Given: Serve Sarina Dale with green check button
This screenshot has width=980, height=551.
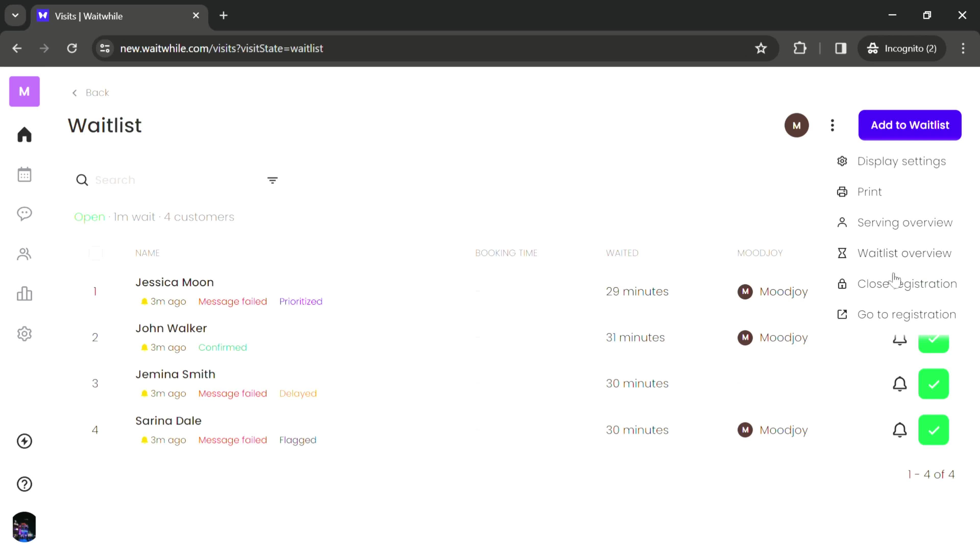Looking at the screenshot, I should pos(934,430).
